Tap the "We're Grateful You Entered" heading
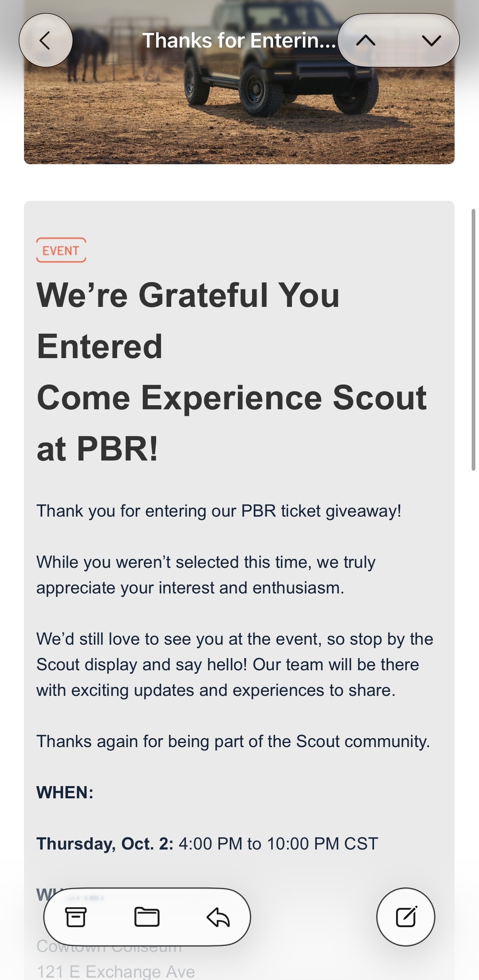Image resolution: width=479 pixels, height=980 pixels. pos(188,320)
